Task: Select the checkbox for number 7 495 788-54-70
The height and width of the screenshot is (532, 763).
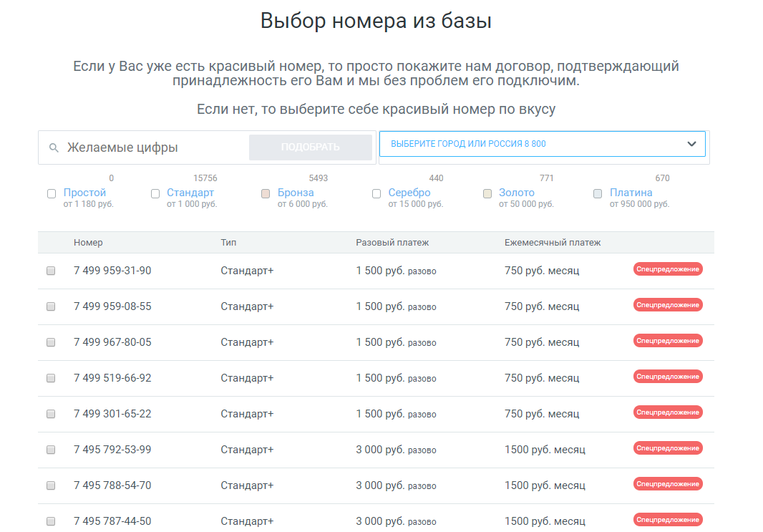Action: [50, 485]
